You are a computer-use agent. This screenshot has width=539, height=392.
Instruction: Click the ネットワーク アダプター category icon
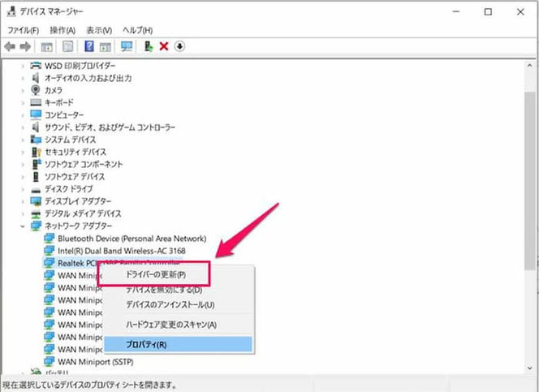pos(36,226)
